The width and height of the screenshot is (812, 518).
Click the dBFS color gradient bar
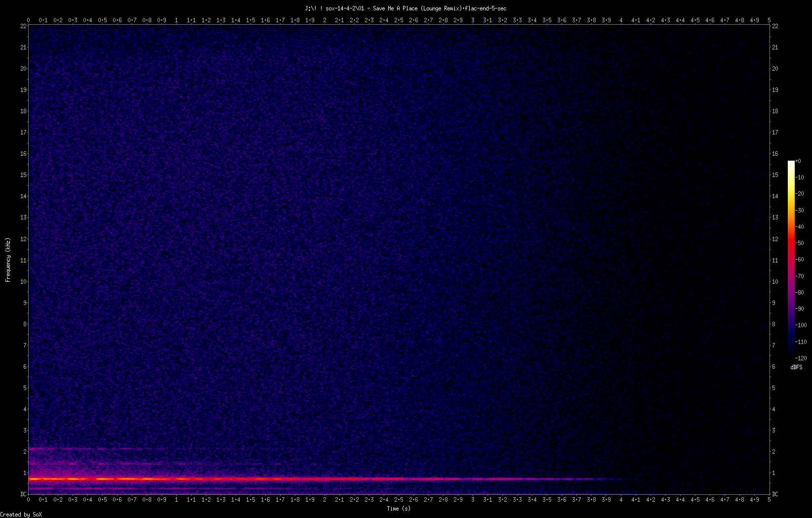coord(791,259)
